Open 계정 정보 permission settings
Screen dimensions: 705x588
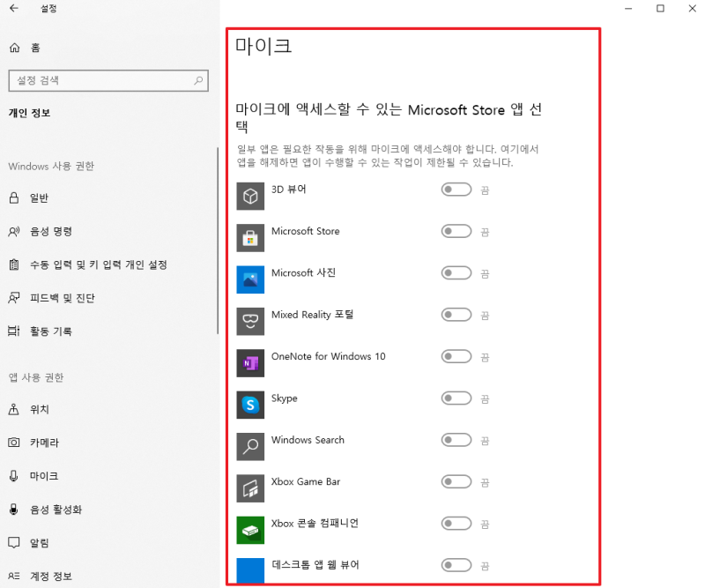[x=108, y=576]
